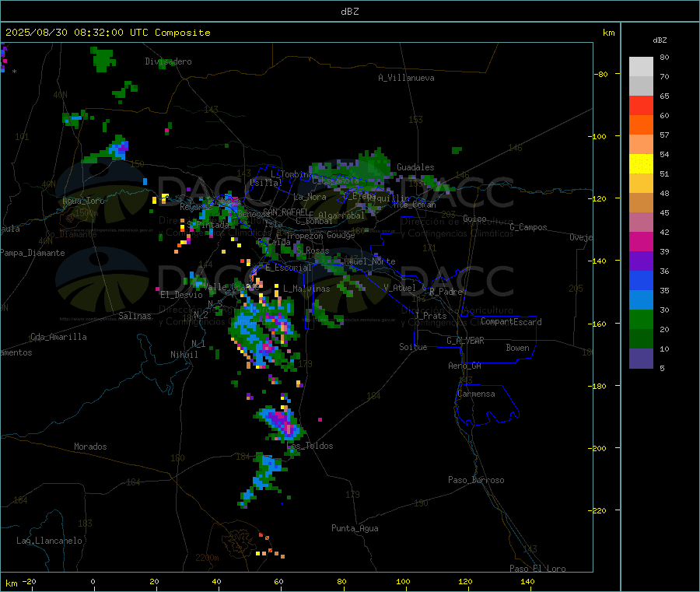
Task: Click the 2025/08/30 08:32:00 UTC Composite timestamp
Action: (x=107, y=33)
